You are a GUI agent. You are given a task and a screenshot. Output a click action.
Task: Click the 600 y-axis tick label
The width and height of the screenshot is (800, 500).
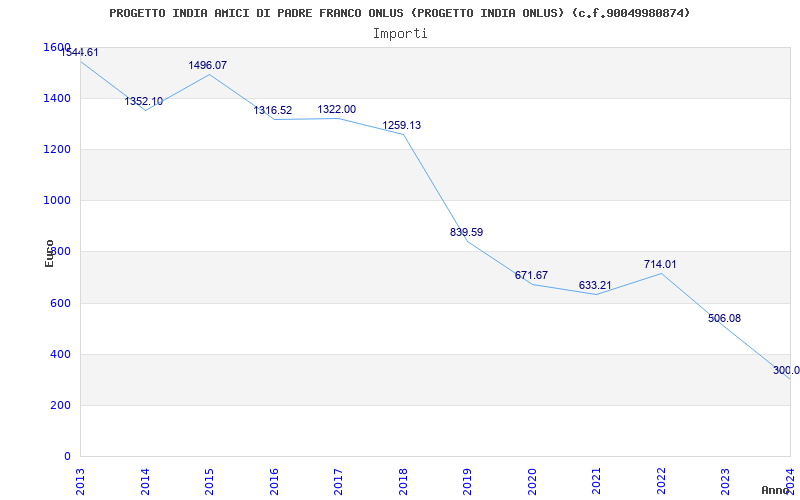tap(61, 304)
